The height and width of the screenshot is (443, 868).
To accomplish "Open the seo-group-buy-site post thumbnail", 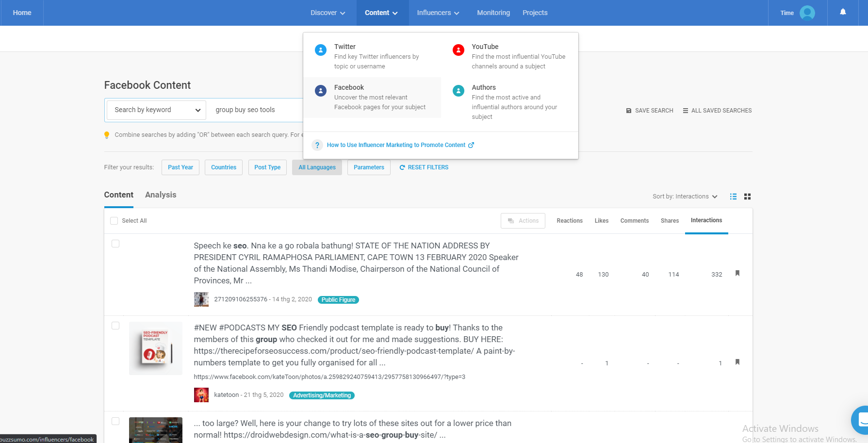I will [156, 430].
